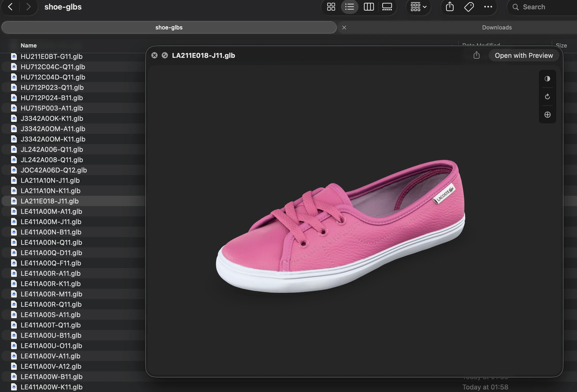Select LE411A00Q-D11.glb file
This screenshot has height=392, width=577.
click(51, 253)
